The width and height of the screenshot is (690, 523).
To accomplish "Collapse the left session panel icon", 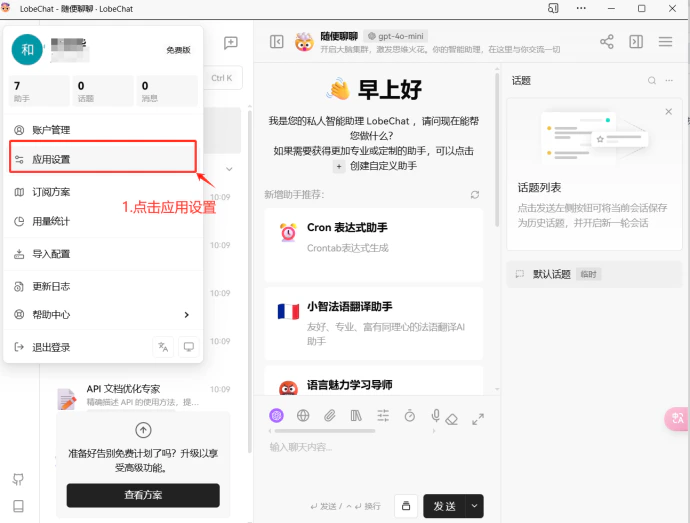I will pos(276,42).
